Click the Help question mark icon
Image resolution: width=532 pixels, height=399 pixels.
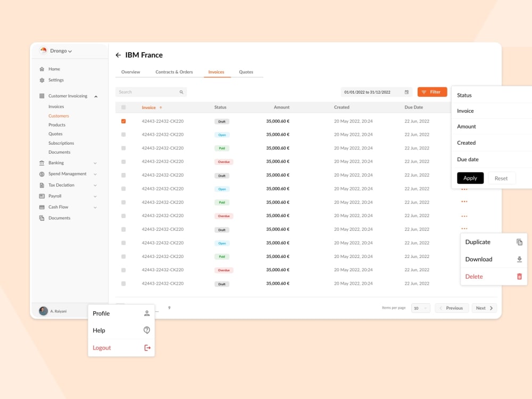tap(147, 330)
